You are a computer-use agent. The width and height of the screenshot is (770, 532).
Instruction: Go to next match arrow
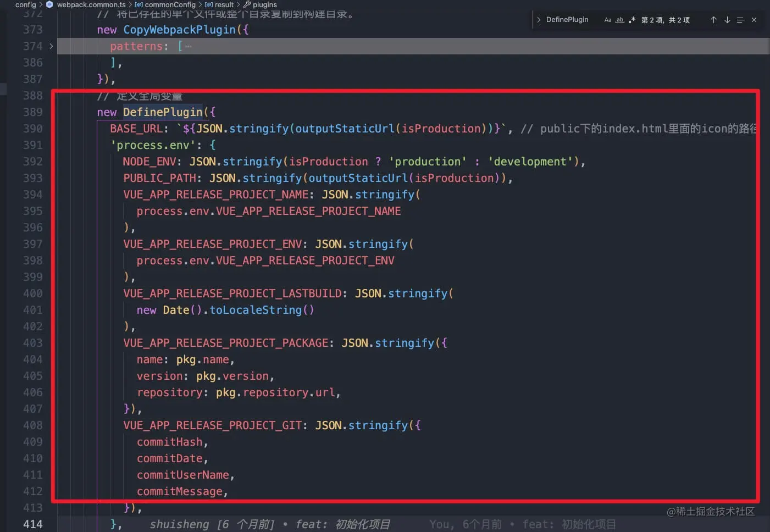pos(727,20)
